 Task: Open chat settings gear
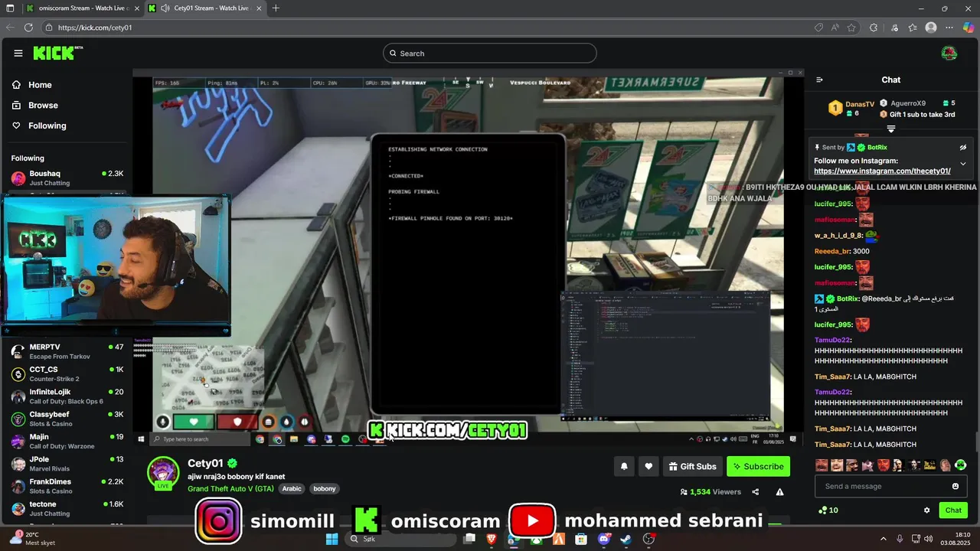point(926,510)
